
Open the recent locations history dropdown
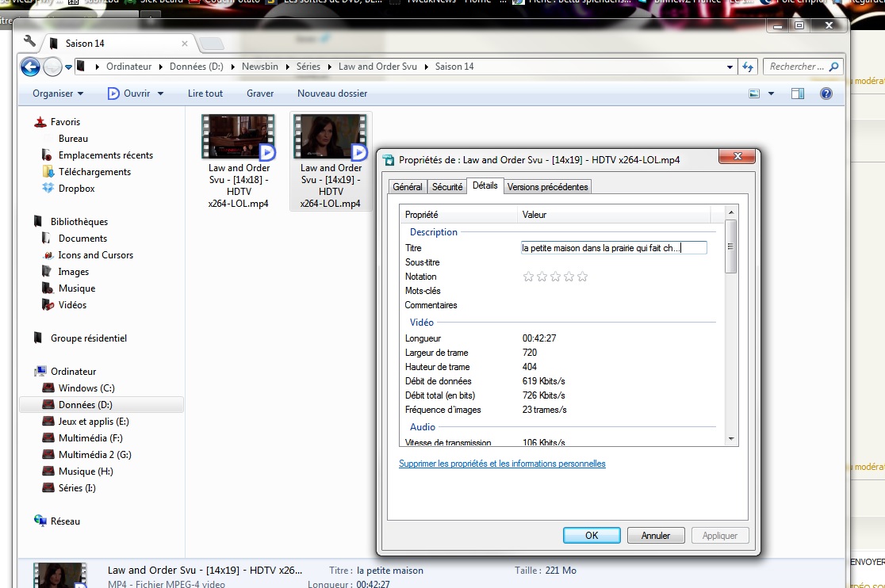[x=68, y=67]
